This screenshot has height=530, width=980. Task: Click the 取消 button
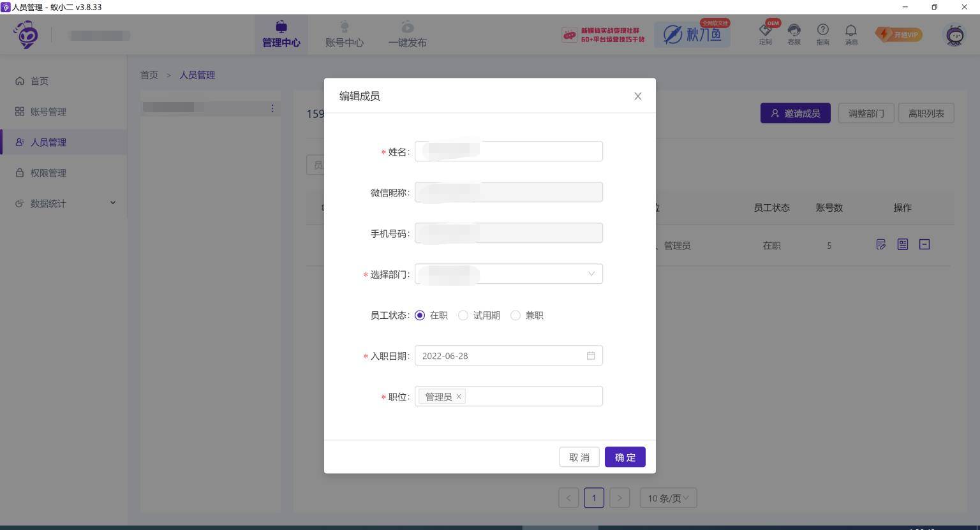[x=579, y=457]
